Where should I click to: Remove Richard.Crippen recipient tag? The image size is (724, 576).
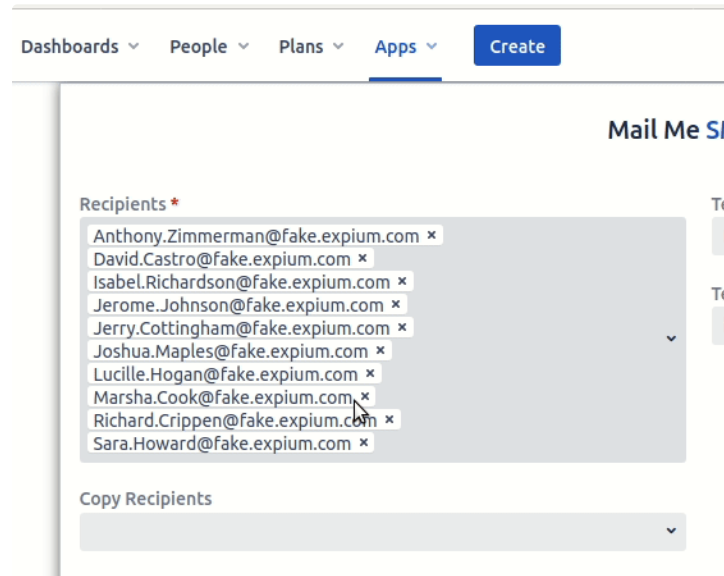coord(389,419)
